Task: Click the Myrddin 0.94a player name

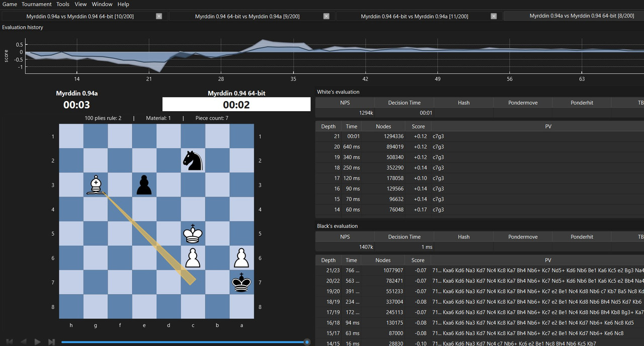Action: point(76,93)
